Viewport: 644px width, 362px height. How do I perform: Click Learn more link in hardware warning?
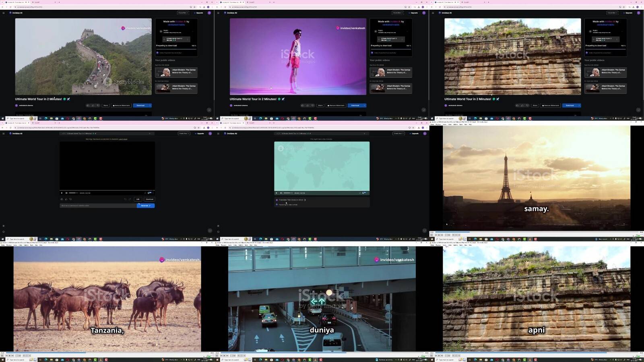pos(123,139)
